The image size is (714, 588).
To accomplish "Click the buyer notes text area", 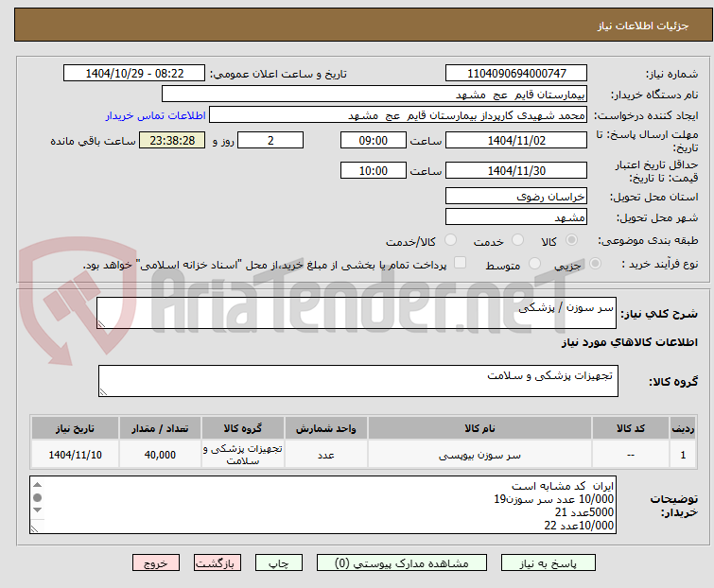I will point(323,505).
